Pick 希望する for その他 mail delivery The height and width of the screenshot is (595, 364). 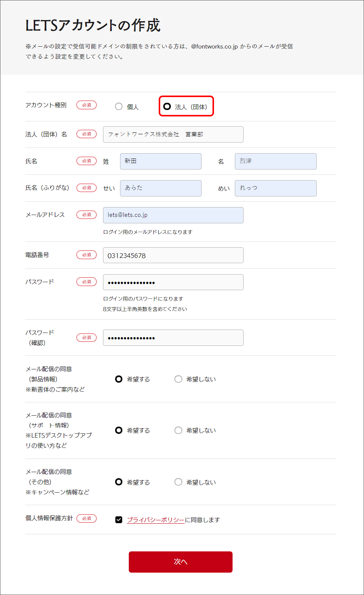119,482
